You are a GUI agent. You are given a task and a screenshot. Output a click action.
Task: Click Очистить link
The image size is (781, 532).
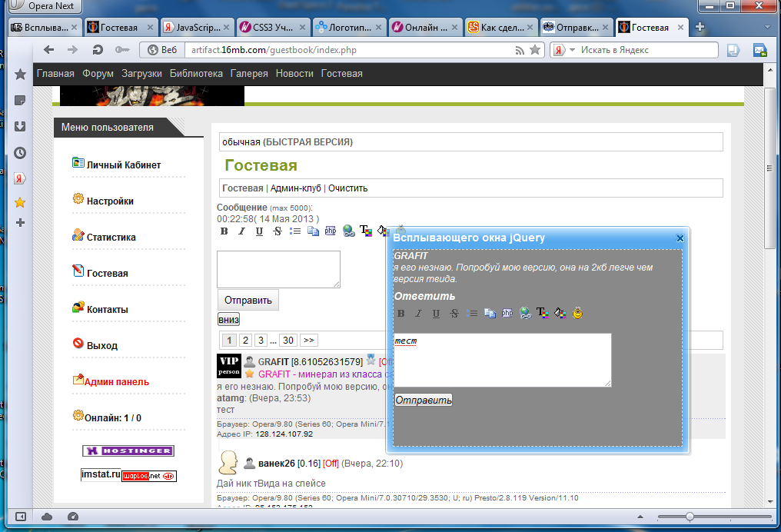347,188
